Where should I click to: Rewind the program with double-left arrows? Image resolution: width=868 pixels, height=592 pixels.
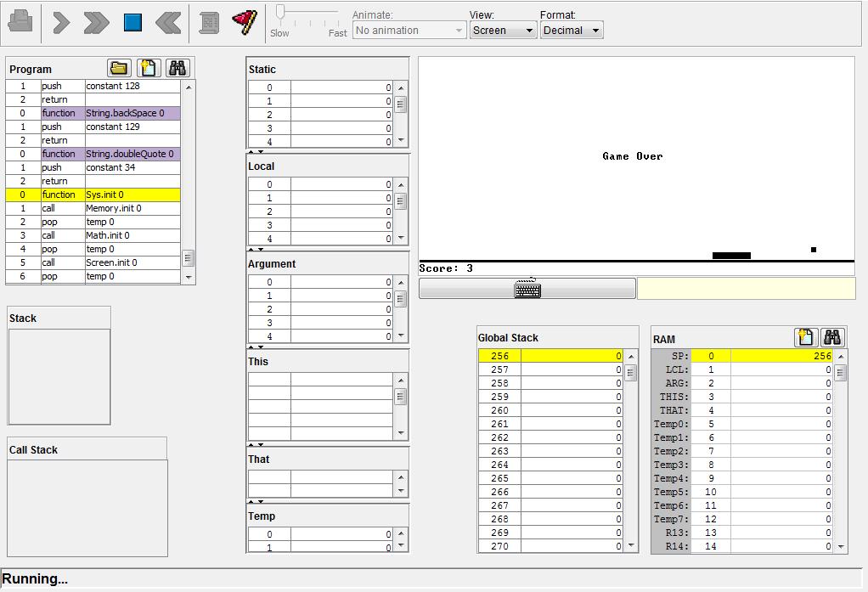(x=168, y=23)
